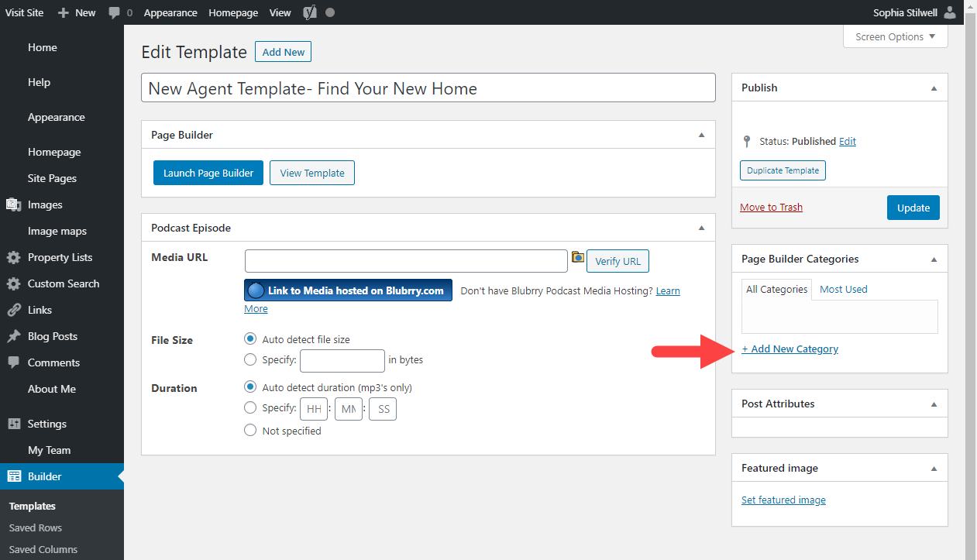977x560 pixels.
Task: Open Saved Rows submenu item
Action: 36,527
